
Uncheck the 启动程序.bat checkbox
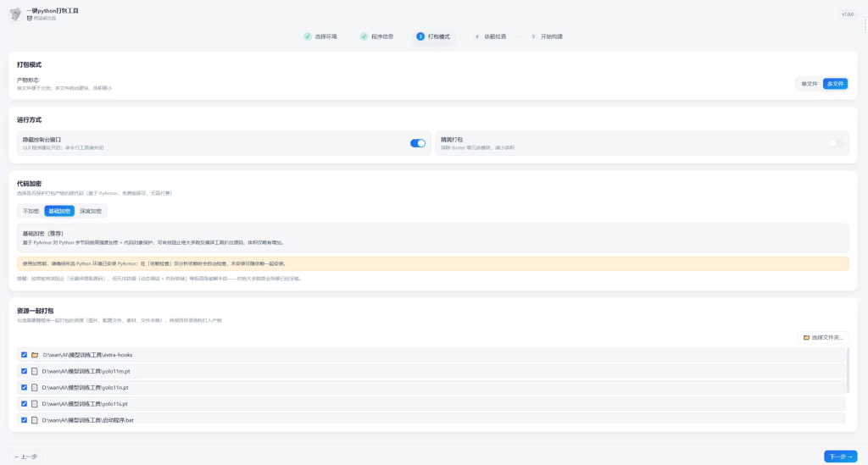[x=24, y=420]
